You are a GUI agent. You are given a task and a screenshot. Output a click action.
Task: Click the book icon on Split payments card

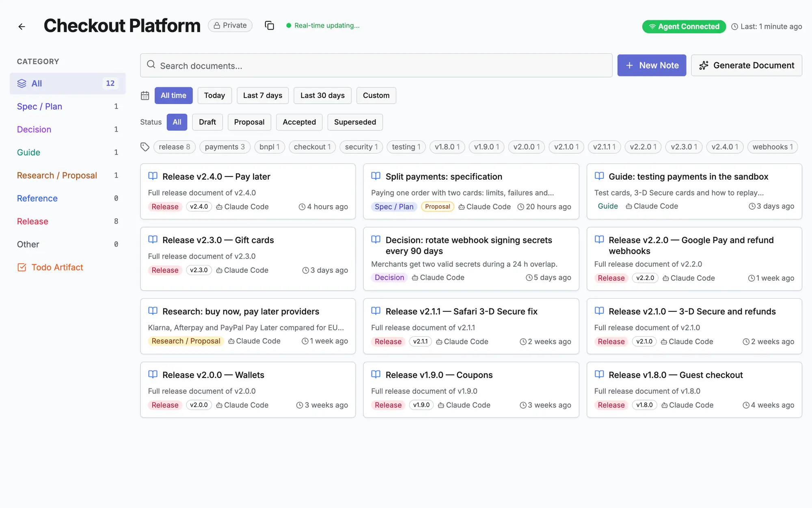(376, 176)
